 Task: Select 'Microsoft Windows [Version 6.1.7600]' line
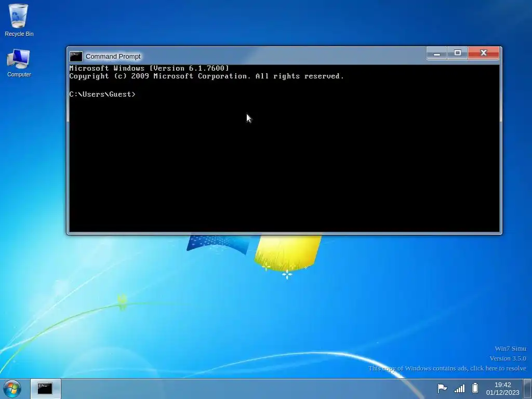coord(149,68)
